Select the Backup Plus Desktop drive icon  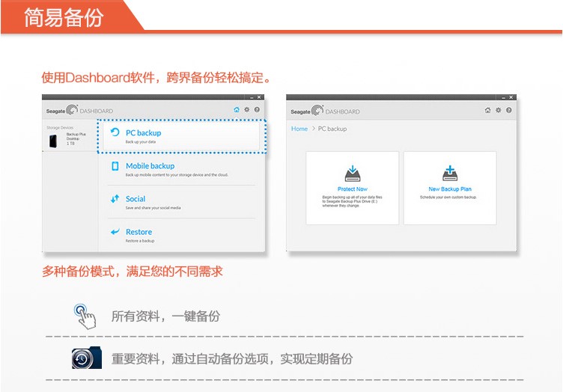pos(53,141)
